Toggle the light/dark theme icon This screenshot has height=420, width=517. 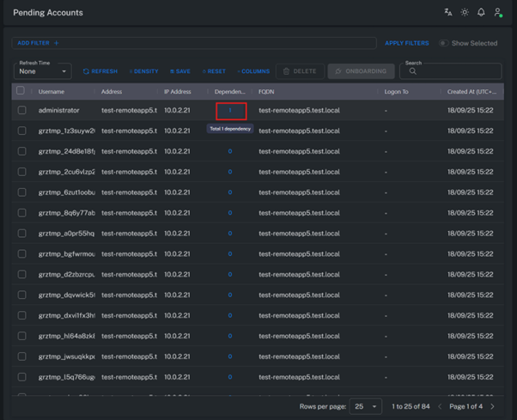tap(465, 13)
